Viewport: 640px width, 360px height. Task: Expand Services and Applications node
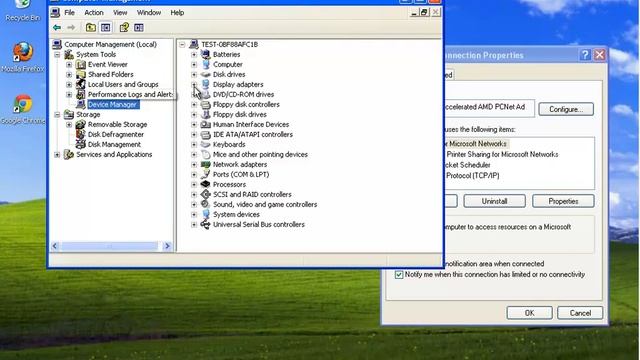point(58,155)
